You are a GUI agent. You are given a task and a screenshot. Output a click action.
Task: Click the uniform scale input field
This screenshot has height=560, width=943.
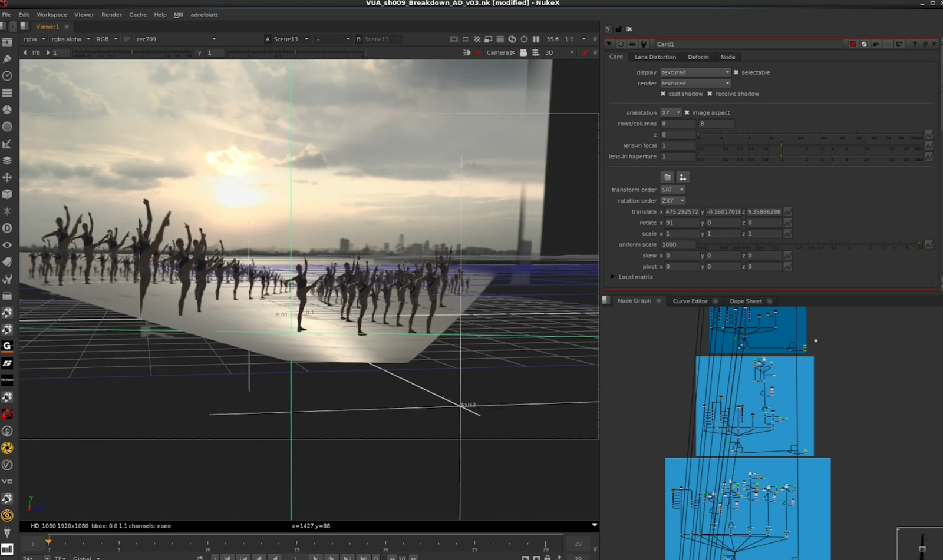[x=678, y=245]
